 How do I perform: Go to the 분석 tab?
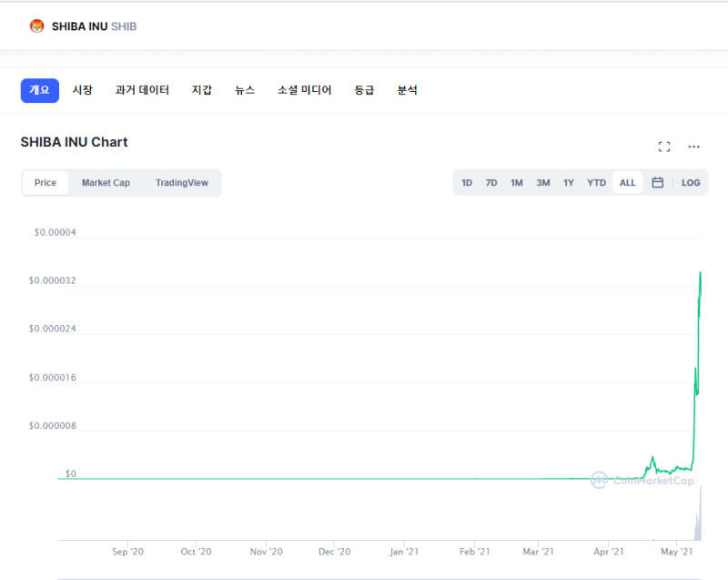click(x=407, y=90)
